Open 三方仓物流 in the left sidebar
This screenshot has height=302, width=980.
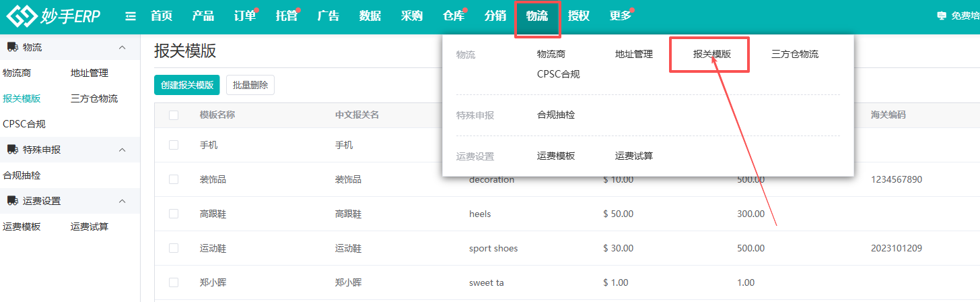[94, 98]
